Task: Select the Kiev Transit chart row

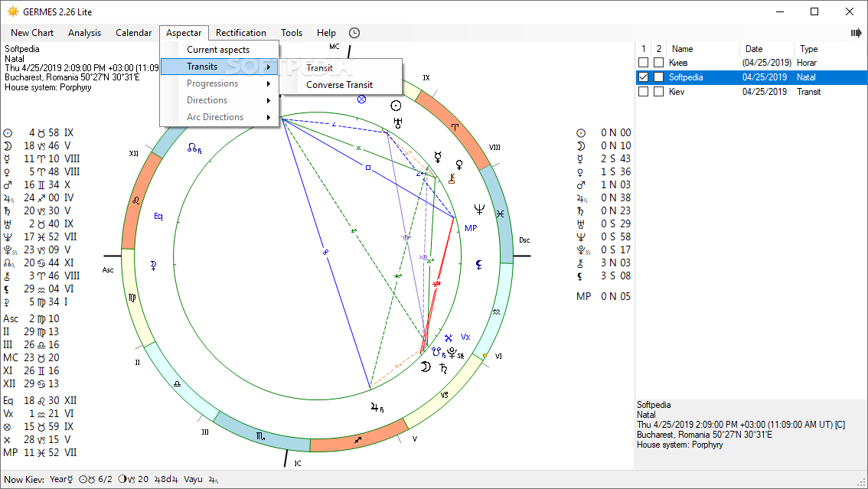Action: click(751, 92)
